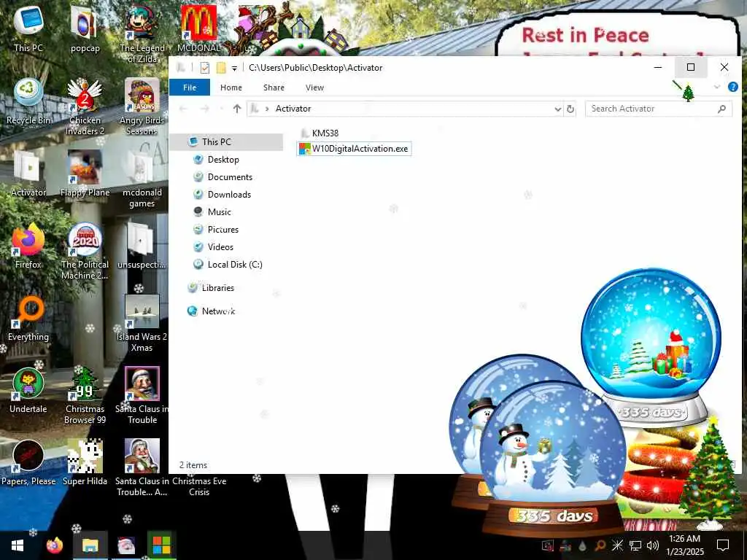Select W10DigitalActivation.exe file
Viewport: 747px width, 560px height.
[354, 149]
